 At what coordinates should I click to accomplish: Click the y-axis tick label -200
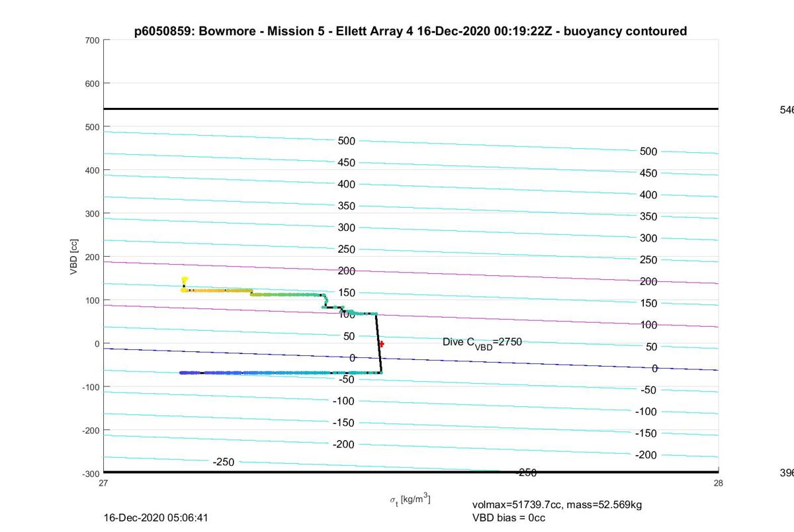coord(91,430)
